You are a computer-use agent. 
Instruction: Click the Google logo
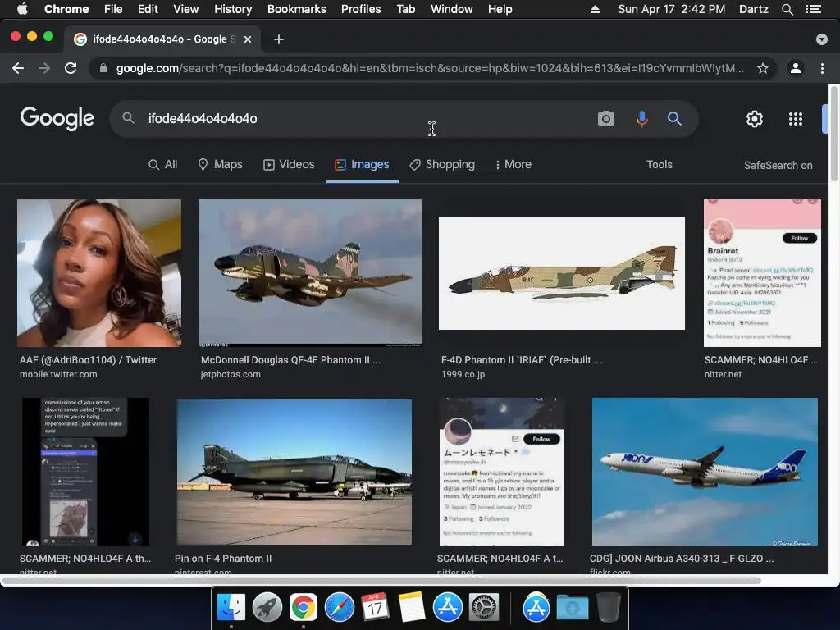(57, 118)
